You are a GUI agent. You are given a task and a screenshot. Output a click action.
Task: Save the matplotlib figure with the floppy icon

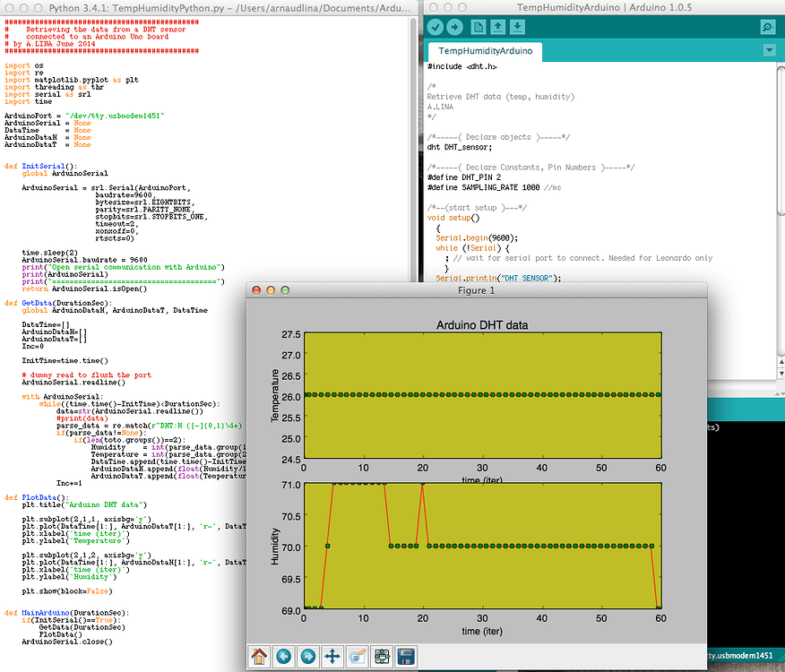[x=405, y=657]
